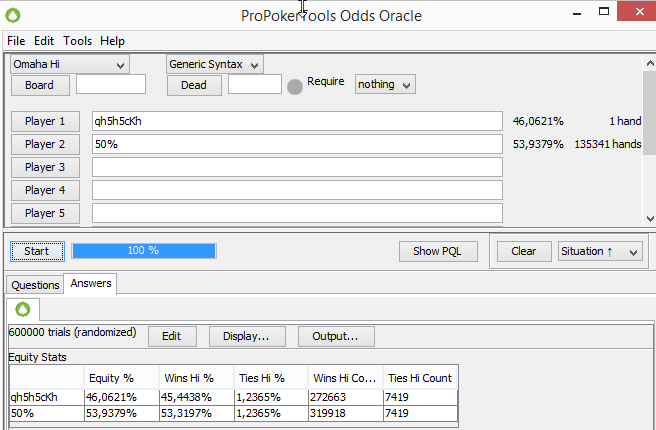Viewport: 656px width, 430px height.
Task: Click the Show PQL button
Action: coord(438,251)
